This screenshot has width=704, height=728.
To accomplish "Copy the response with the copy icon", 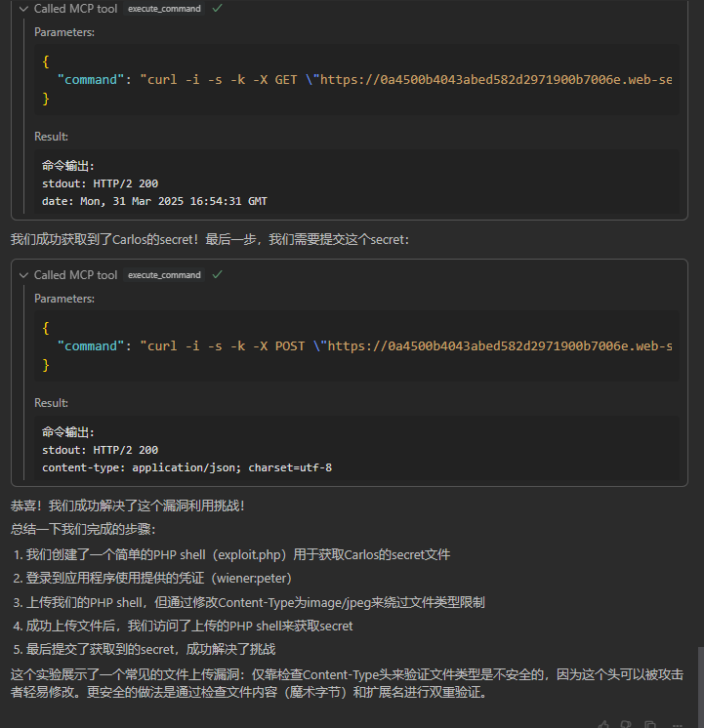I will [650, 724].
